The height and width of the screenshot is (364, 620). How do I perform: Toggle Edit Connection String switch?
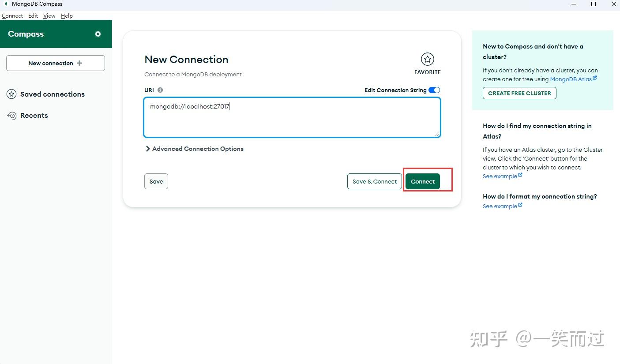coord(434,90)
